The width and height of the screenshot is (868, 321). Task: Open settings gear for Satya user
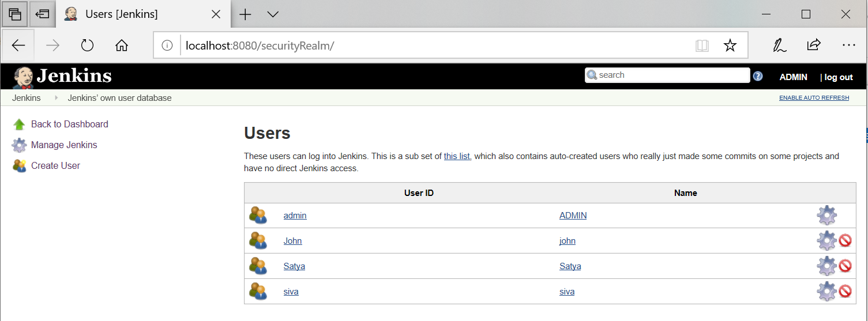(x=826, y=266)
